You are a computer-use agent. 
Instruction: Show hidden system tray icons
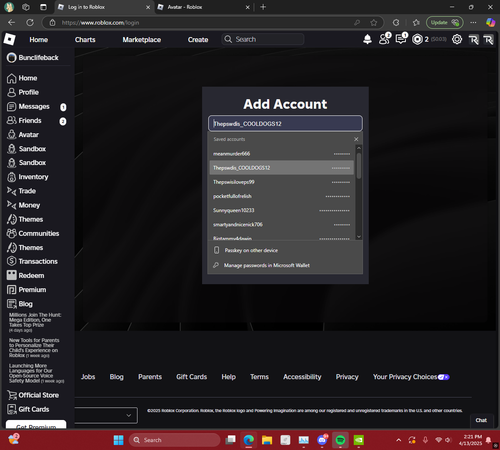click(398, 440)
